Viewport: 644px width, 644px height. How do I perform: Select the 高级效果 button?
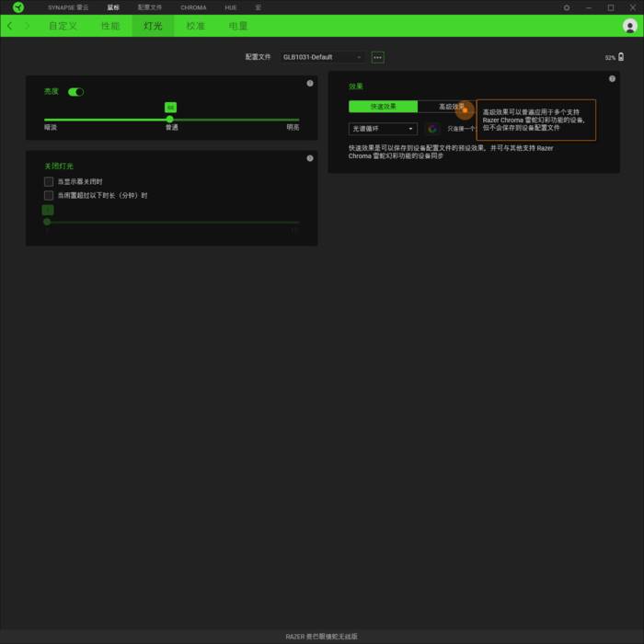(451, 107)
